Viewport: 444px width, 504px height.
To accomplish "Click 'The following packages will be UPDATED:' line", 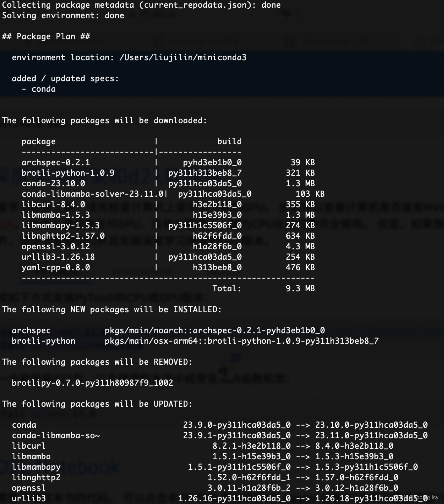I will 97,404.
